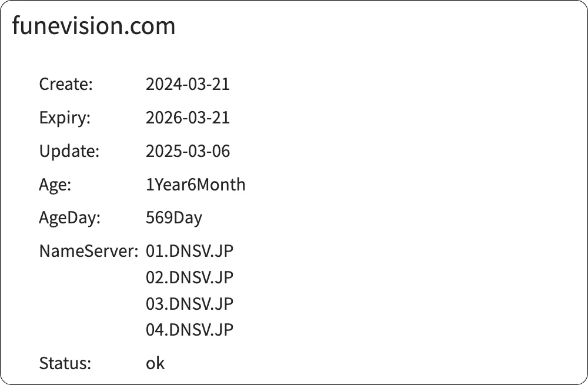This screenshot has height=385, width=588.
Task: Click the Update label
Action: tap(69, 152)
